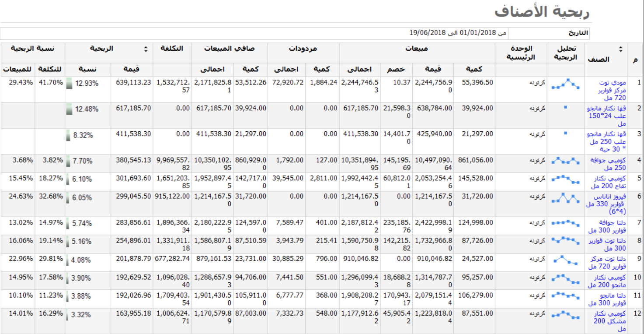Screen dimensions: 644x334
Task: Click the 12.93% profit ratio bar
Action: 70,83
